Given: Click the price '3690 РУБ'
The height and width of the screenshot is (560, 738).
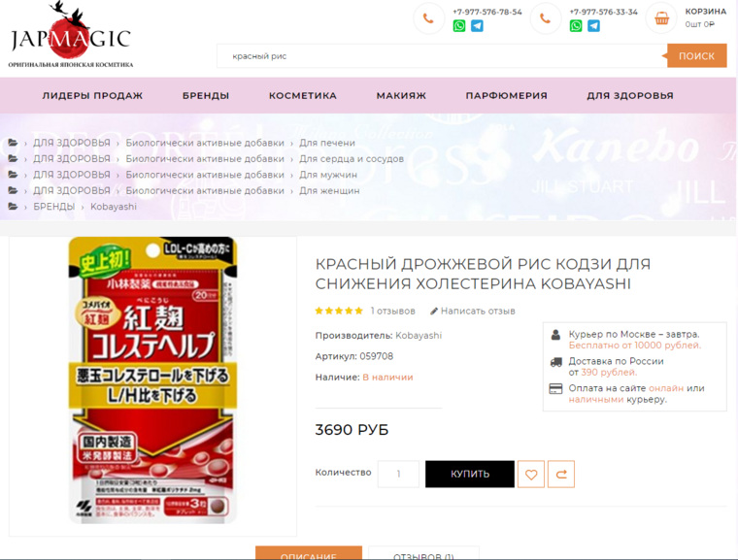Looking at the screenshot, I should pyautogui.click(x=352, y=430).
